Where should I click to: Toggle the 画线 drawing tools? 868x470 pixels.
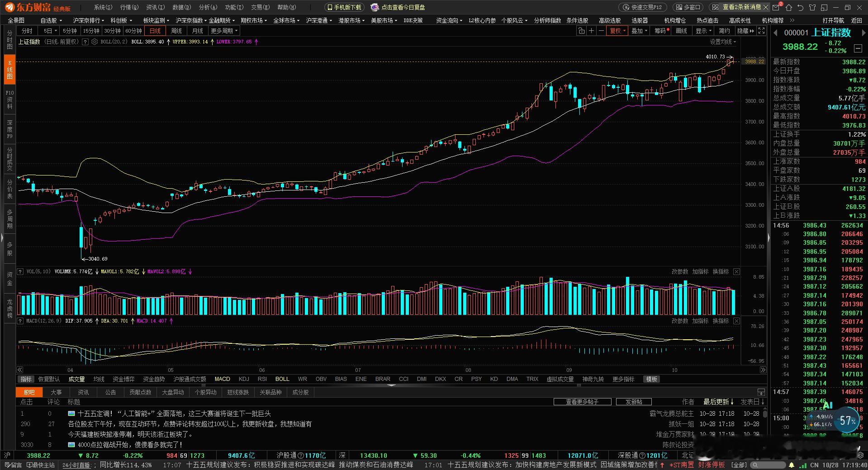[681, 31]
